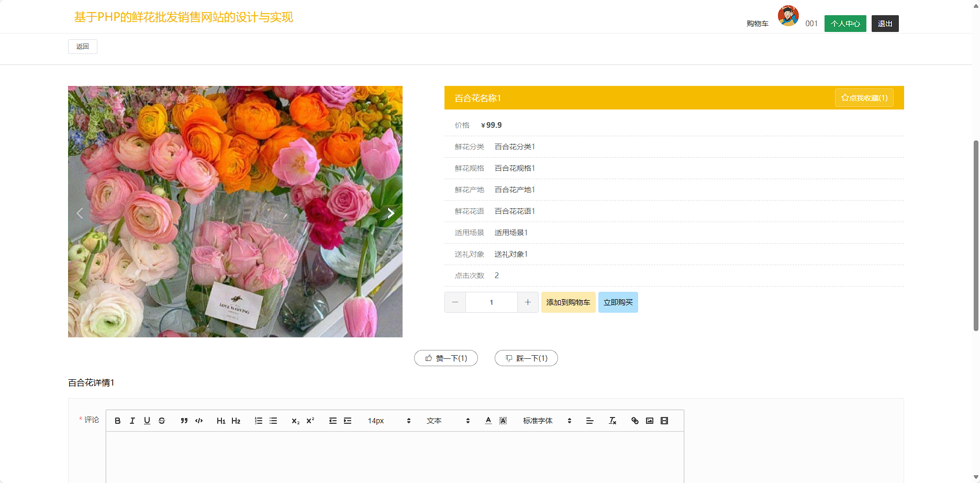The image size is (980, 483).
Task: Click 立即购买 button
Action: pos(618,302)
